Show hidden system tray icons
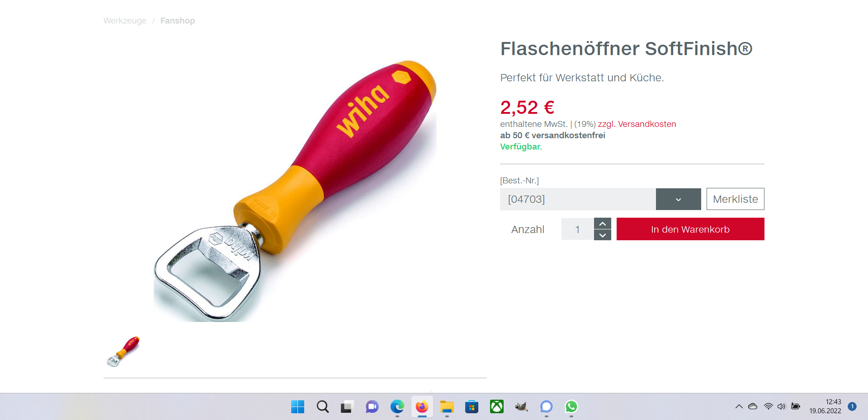The image size is (868, 420). (x=739, y=406)
